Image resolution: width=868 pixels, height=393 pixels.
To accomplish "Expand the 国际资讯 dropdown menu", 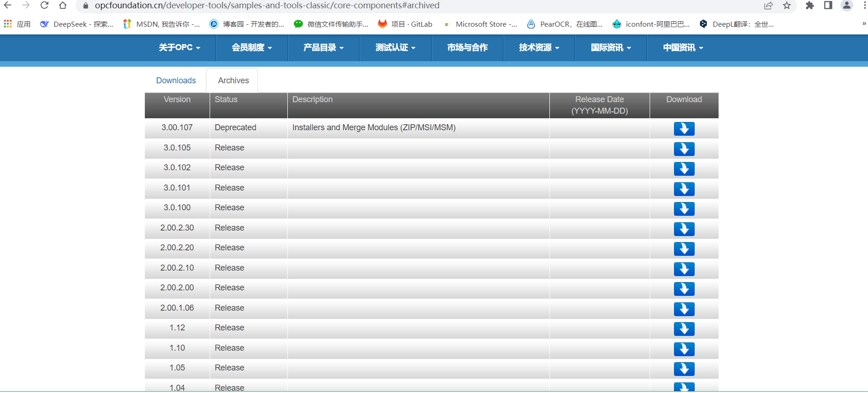I will (x=611, y=47).
